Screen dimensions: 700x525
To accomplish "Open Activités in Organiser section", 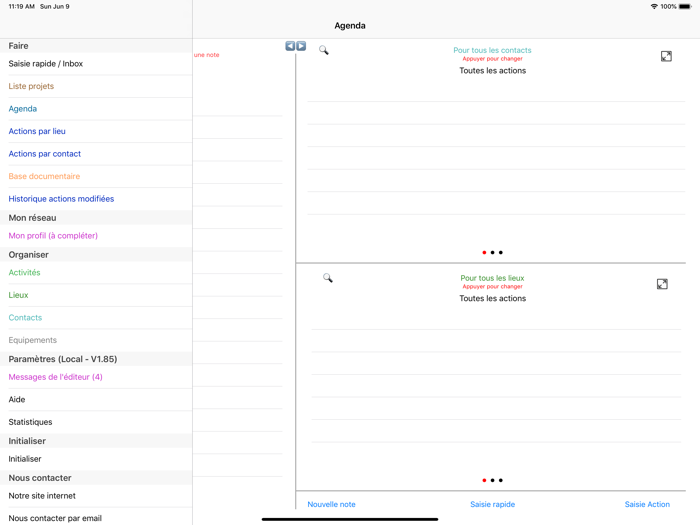I will coord(96,272).
